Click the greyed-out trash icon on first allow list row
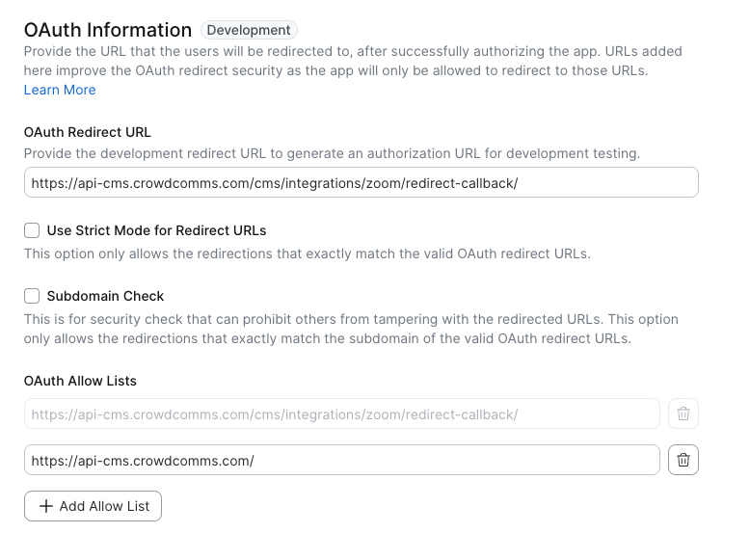Image resolution: width=750 pixels, height=560 pixels. 683,413
